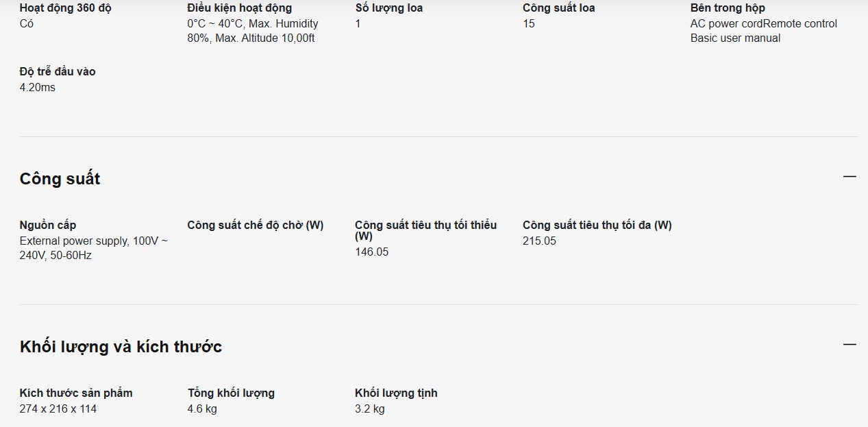This screenshot has height=427, width=868.
Task: Click the Công suất loa label
Action: tap(558, 8)
